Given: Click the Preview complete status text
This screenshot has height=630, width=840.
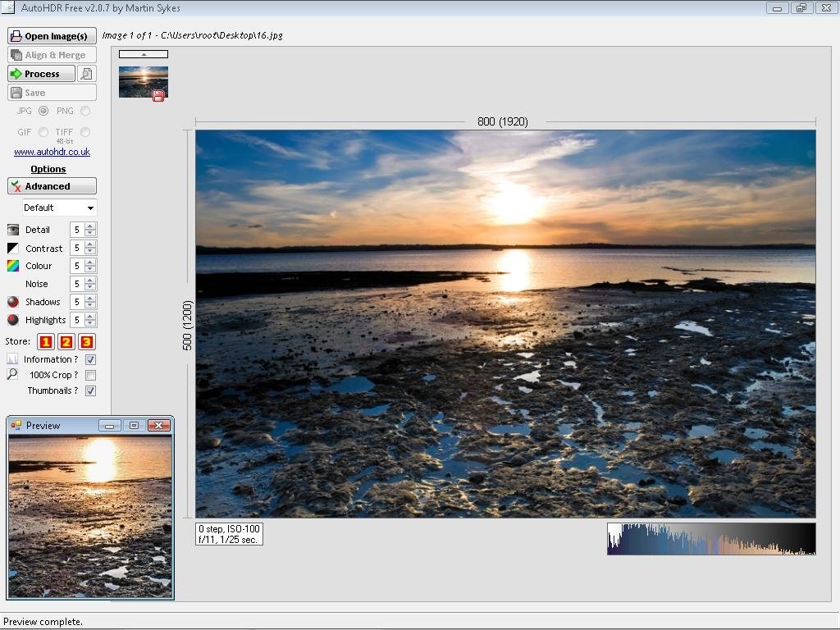Looking at the screenshot, I should (43, 622).
